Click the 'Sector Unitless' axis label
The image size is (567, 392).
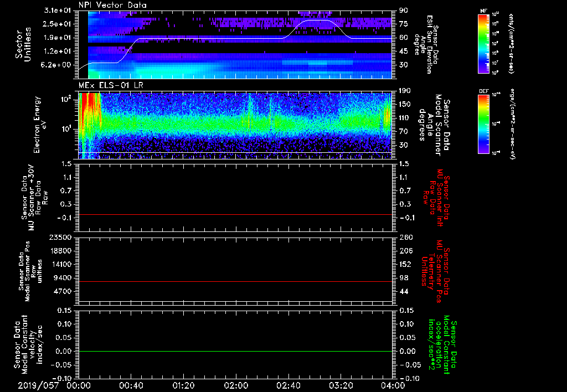(x=23, y=45)
